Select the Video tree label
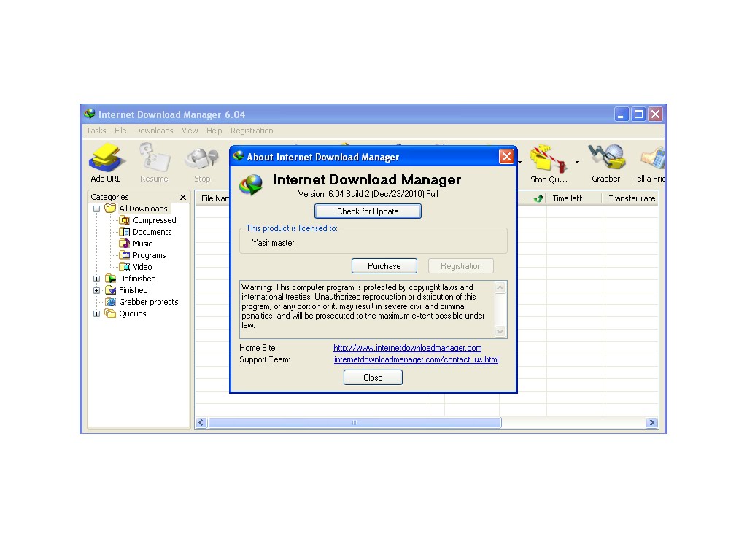The width and height of the screenshot is (747, 560). click(142, 267)
